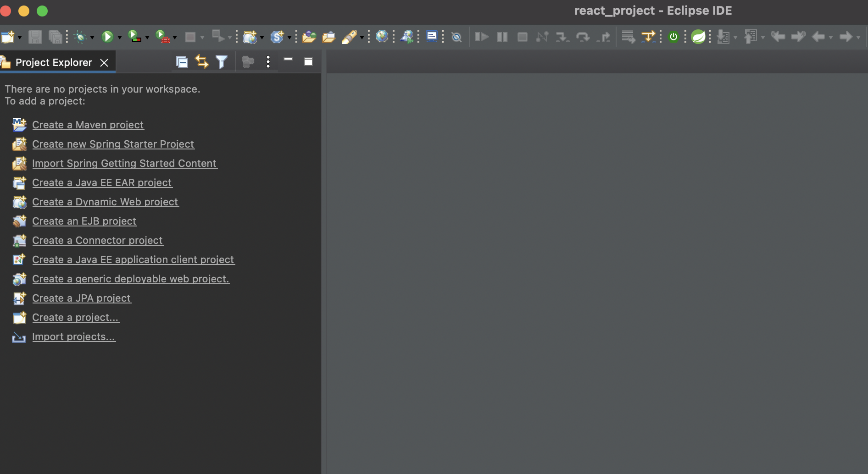Open a Terminal with the monitor icon
Screen dimensions: 868x474
click(431, 36)
